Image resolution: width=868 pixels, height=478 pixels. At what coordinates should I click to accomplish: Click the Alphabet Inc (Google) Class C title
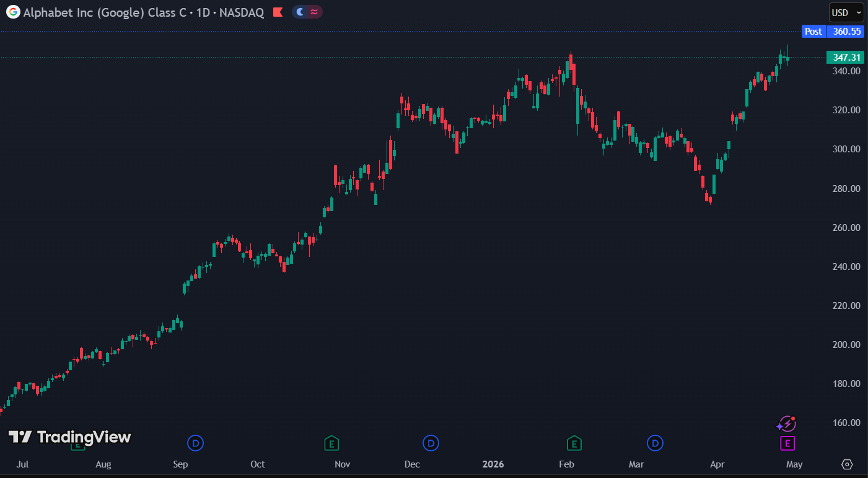point(105,12)
